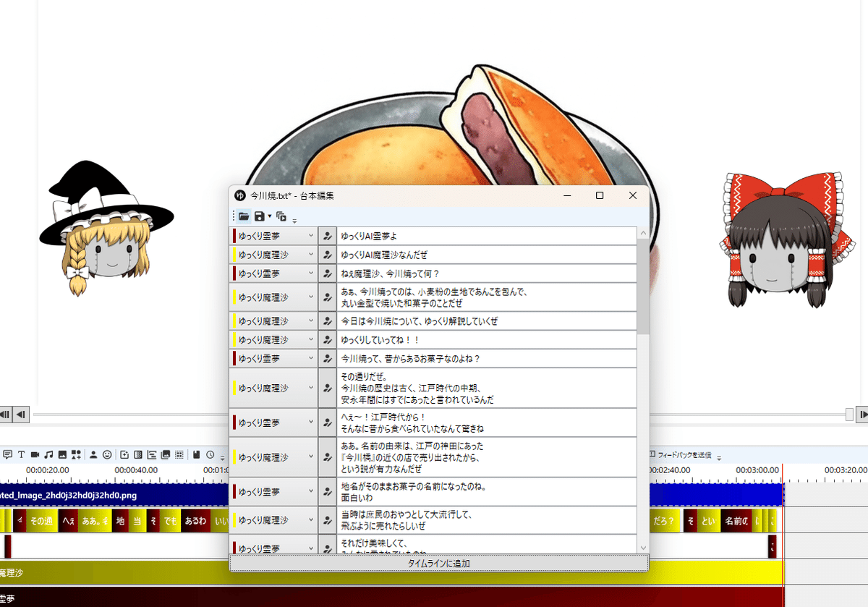Image resolution: width=868 pixels, height=607 pixels.
Task: Click the 'フィードバックを送信' button
Action: pos(680,455)
